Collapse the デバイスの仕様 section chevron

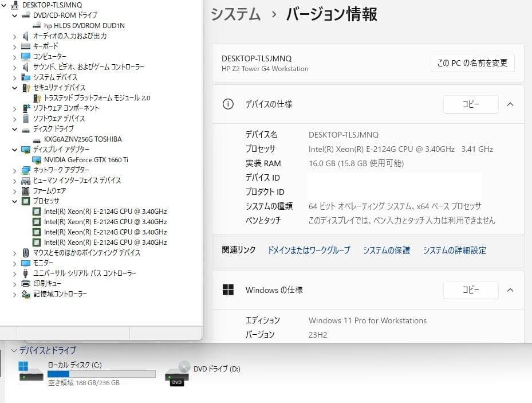(x=510, y=104)
